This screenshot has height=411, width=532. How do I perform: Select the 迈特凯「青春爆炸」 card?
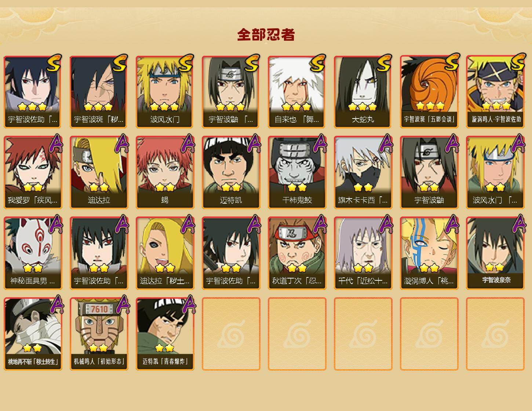pos(165,334)
